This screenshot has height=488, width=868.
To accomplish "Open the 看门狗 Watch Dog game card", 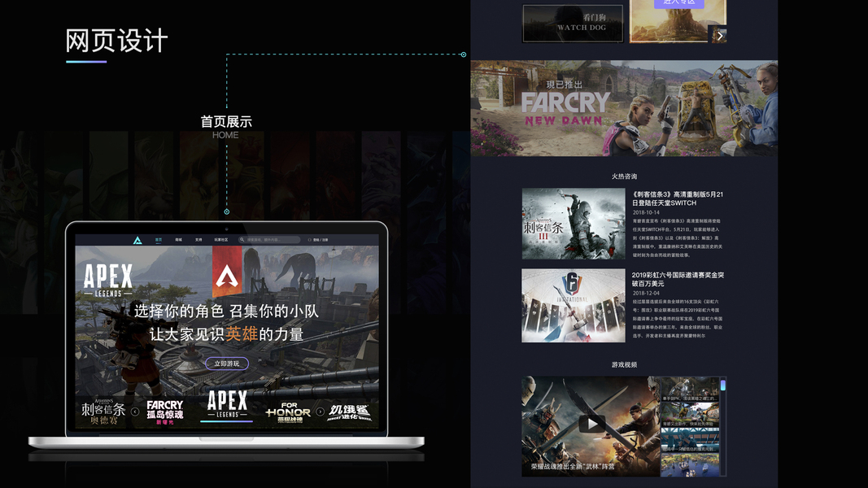I will (573, 24).
